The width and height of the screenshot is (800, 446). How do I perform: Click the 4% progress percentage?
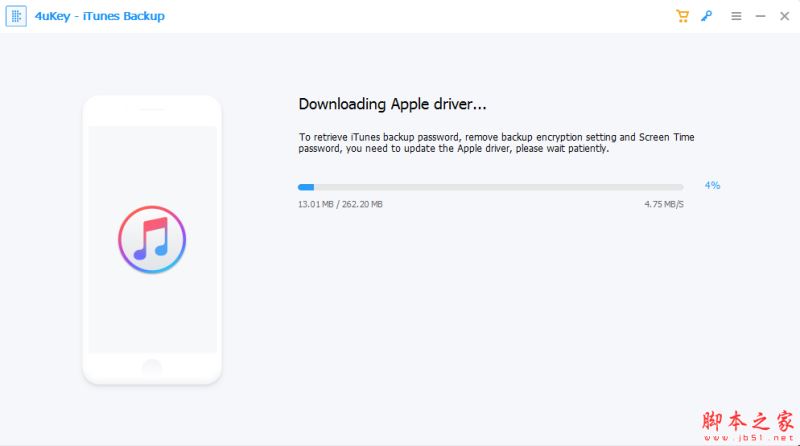point(712,185)
